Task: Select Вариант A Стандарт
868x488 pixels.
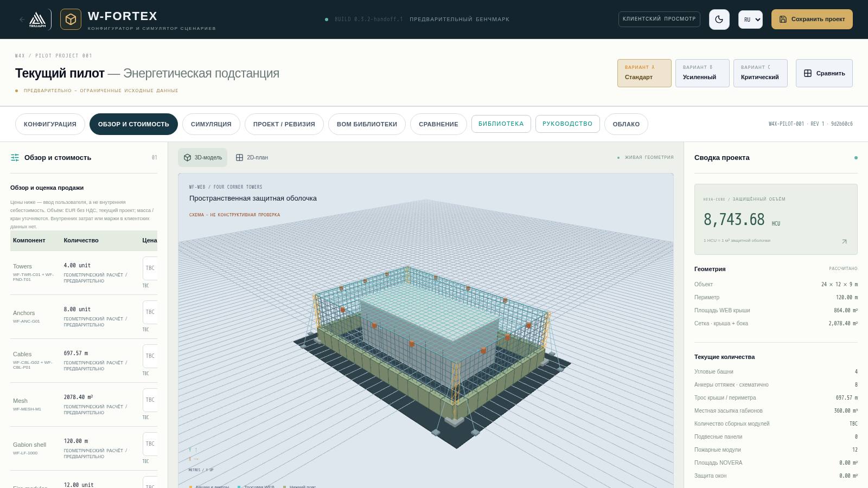Action: click(644, 73)
